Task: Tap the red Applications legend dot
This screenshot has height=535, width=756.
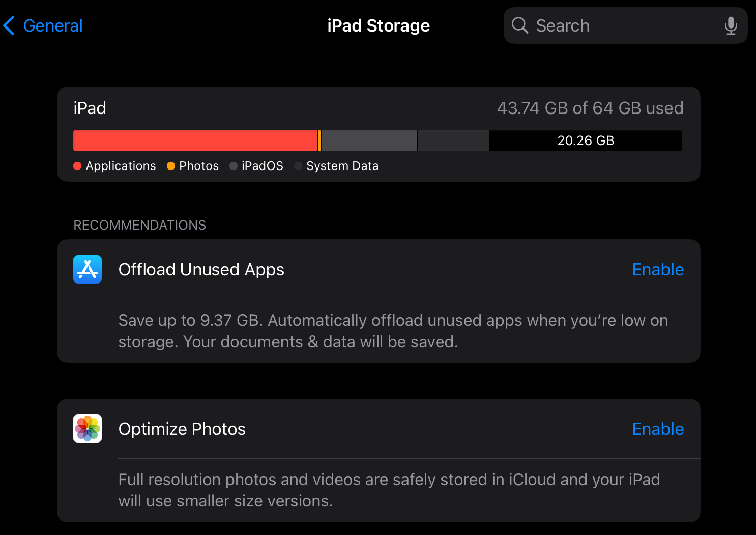Action: (x=77, y=166)
